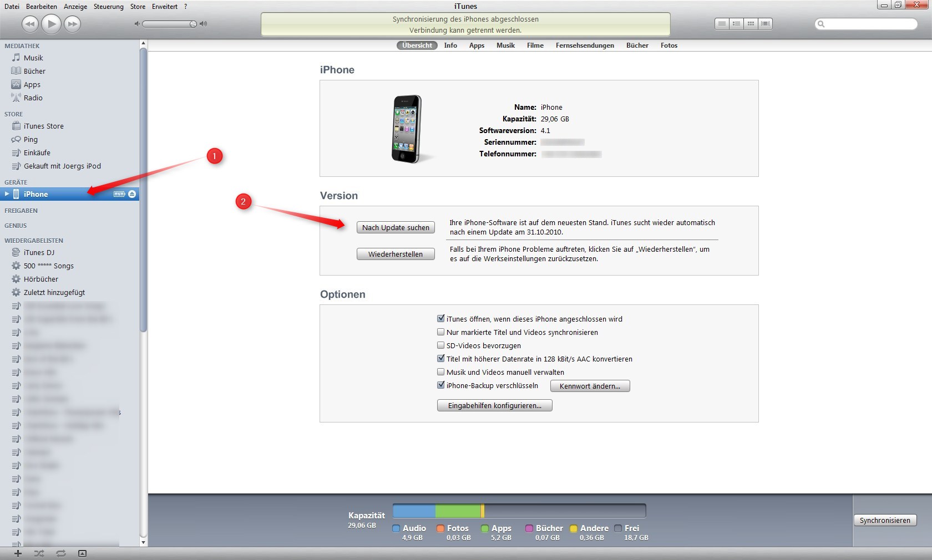Open the Datei menu
The width and height of the screenshot is (932, 560).
(x=12, y=7)
